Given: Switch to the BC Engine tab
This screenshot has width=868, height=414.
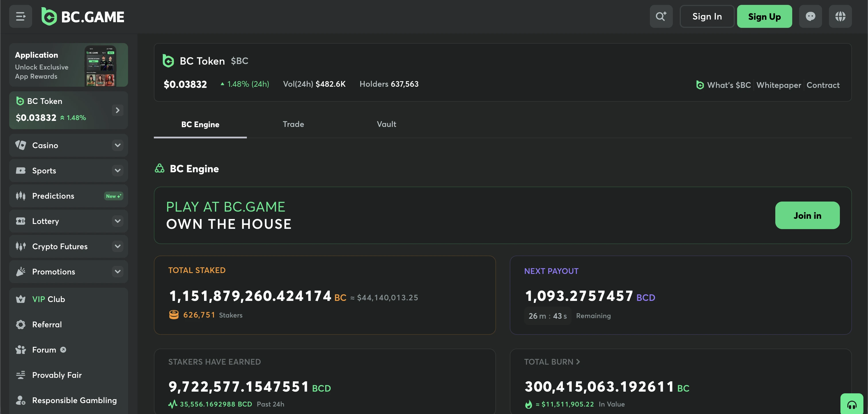Looking at the screenshot, I should [x=200, y=124].
